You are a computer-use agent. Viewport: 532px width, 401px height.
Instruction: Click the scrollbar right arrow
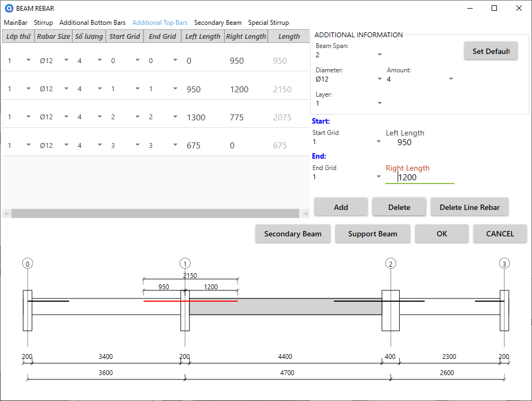point(305,213)
